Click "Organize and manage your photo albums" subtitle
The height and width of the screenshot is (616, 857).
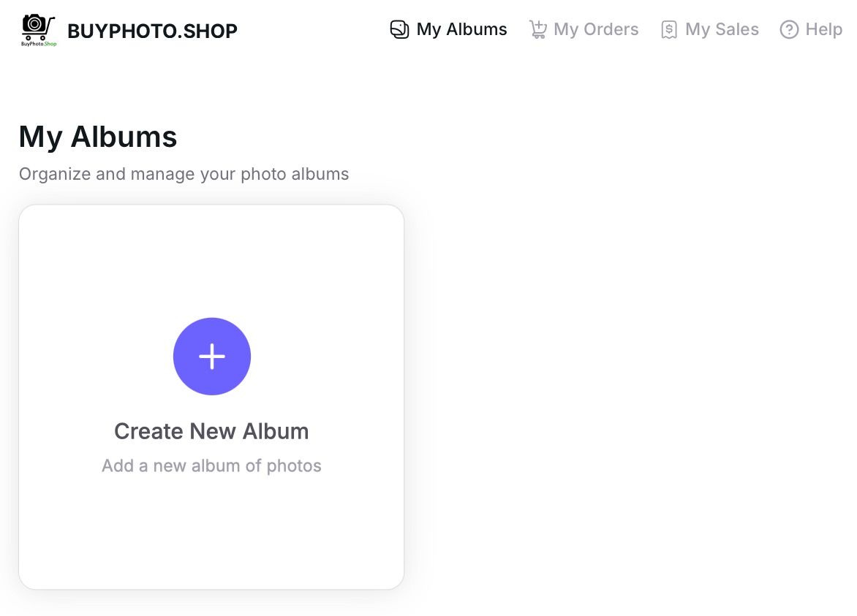click(184, 174)
